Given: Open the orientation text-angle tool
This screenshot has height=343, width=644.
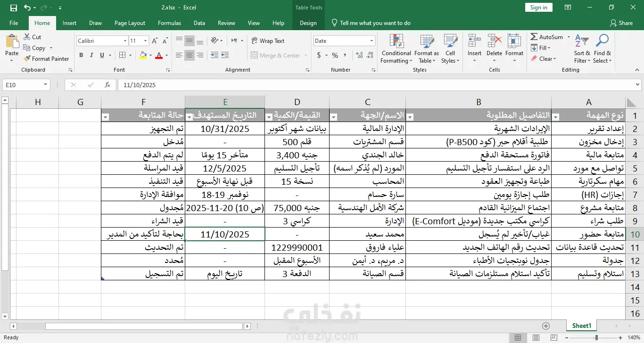Looking at the screenshot, I should click(215, 41).
